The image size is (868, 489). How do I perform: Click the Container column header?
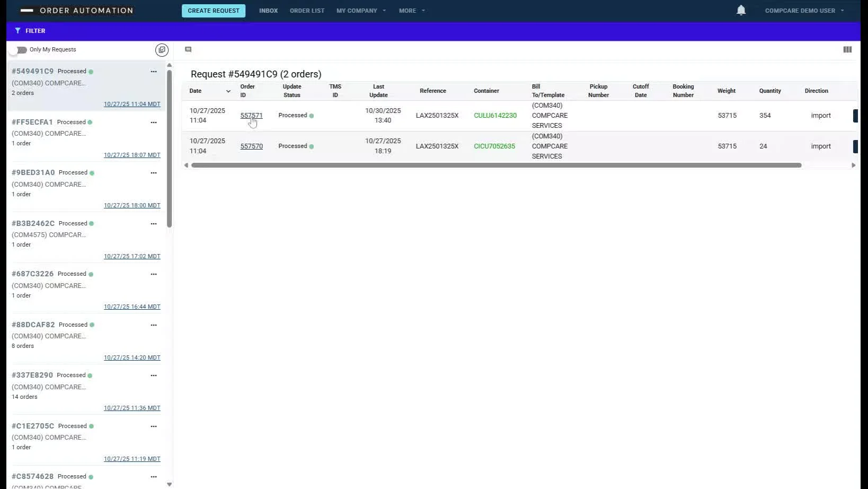(486, 91)
